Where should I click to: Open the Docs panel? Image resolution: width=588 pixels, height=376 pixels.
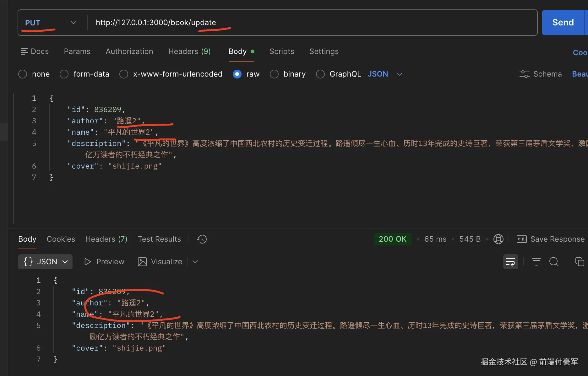coord(35,51)
